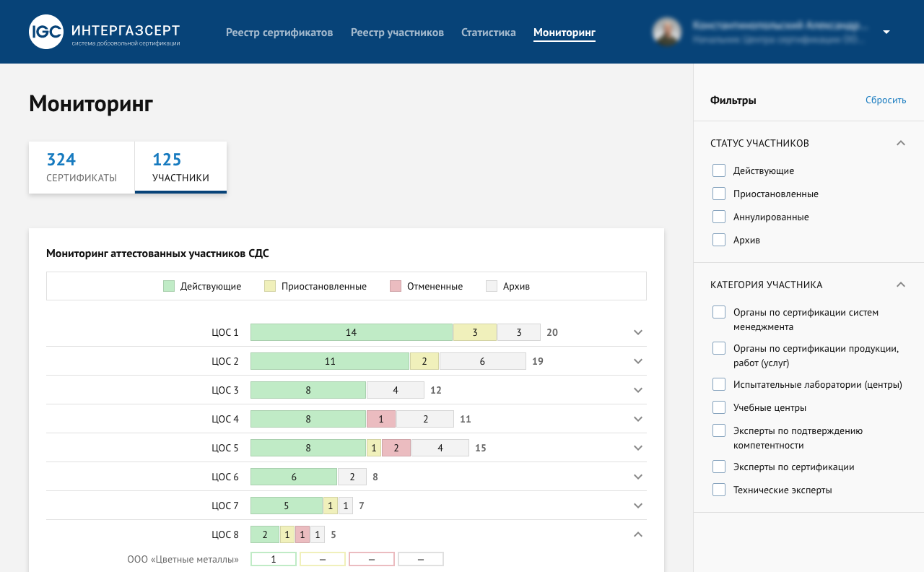The height and width of the screenshot is (572, 924).
Task: Open the user account dropdown arrow
Action: click(886, 32)
